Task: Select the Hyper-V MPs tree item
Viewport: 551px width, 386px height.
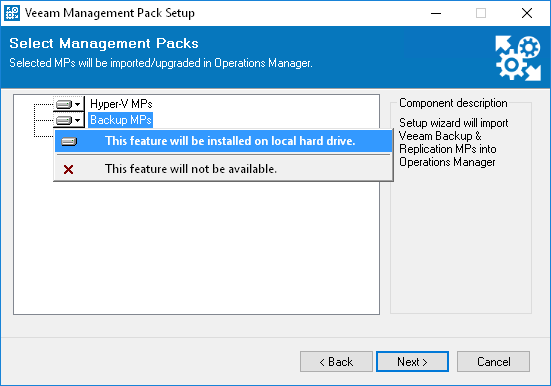Action: pos(121,104)
